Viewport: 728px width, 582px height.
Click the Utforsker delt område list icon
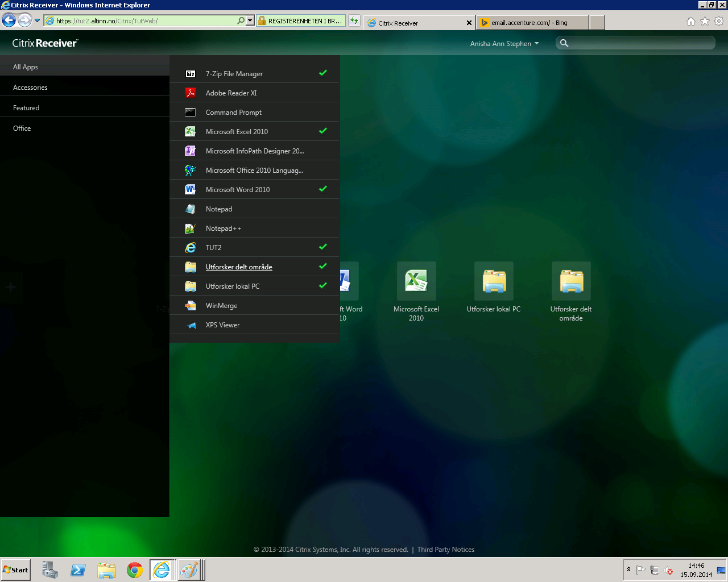coord(191,267)
